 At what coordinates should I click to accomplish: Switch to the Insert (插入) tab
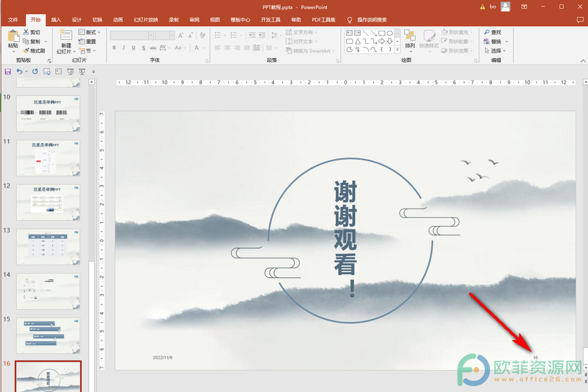[56, 20]
